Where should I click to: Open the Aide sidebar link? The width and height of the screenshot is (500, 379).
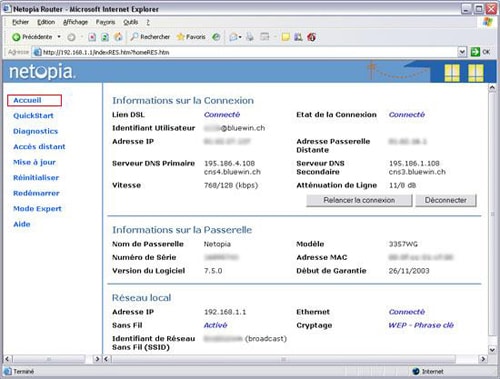tap(22, 224)
